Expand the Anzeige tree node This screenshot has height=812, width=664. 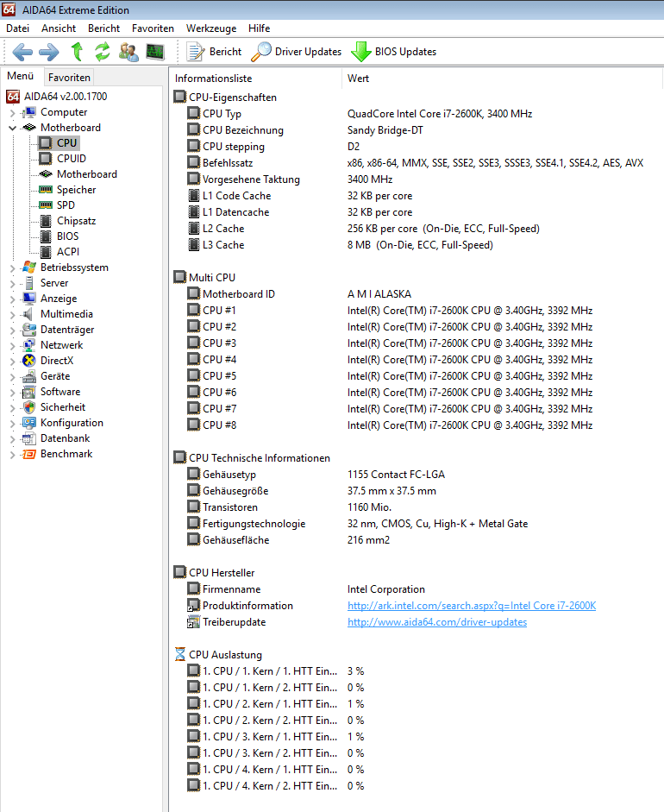[12, 299]
